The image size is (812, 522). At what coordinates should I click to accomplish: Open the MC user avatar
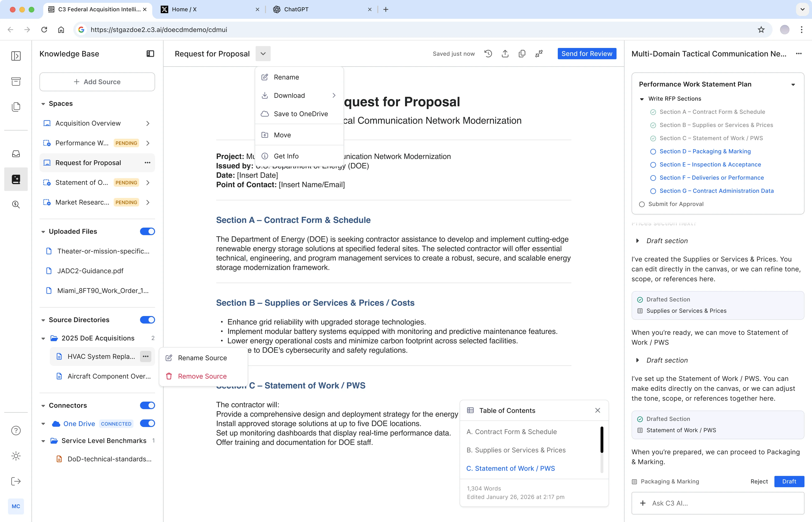coord(16,506)
